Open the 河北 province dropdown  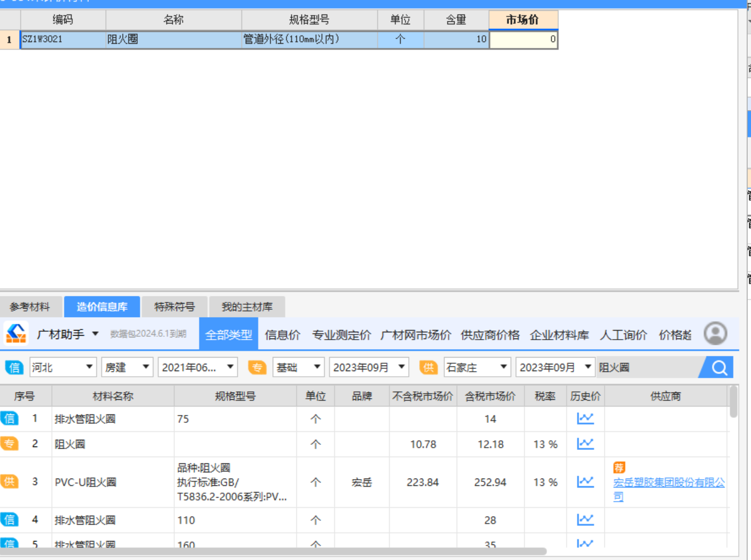click(x=63, y=368)
